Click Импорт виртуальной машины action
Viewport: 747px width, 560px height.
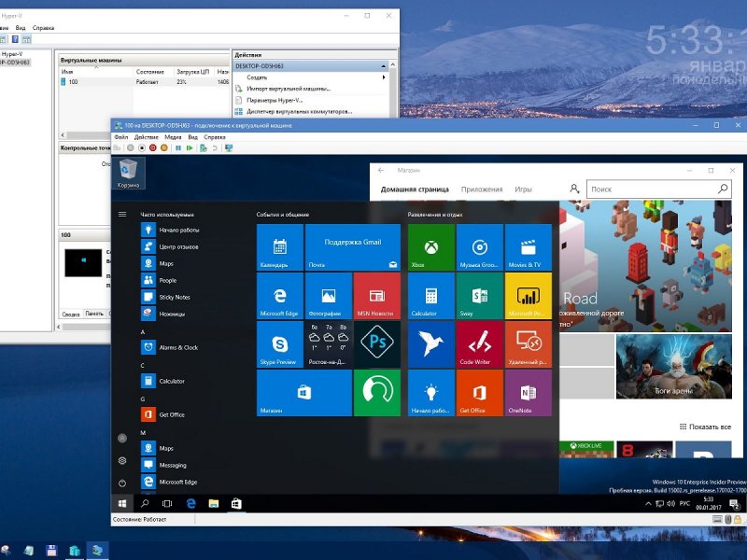point(289,89)
